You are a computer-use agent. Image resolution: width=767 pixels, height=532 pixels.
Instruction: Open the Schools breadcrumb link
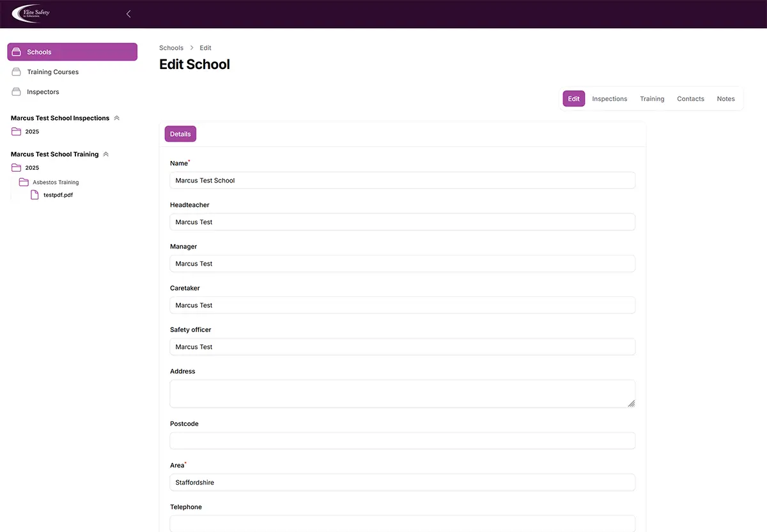171,47
